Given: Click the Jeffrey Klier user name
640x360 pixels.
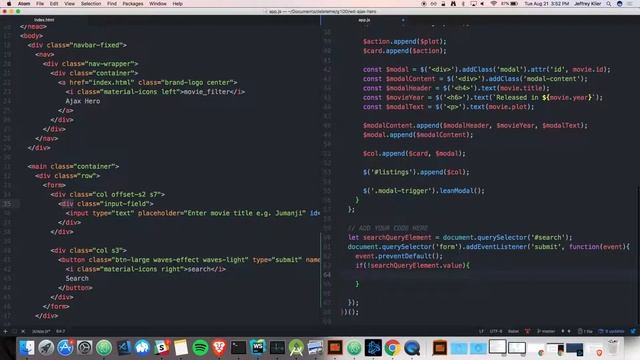Looking at the screenshot, I should 587,4.
